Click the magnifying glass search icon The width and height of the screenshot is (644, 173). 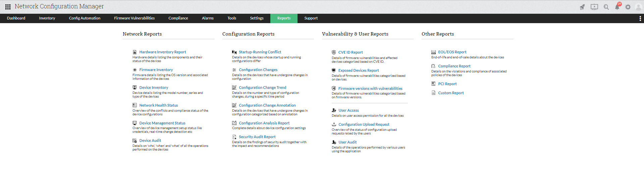coord(606,7)
